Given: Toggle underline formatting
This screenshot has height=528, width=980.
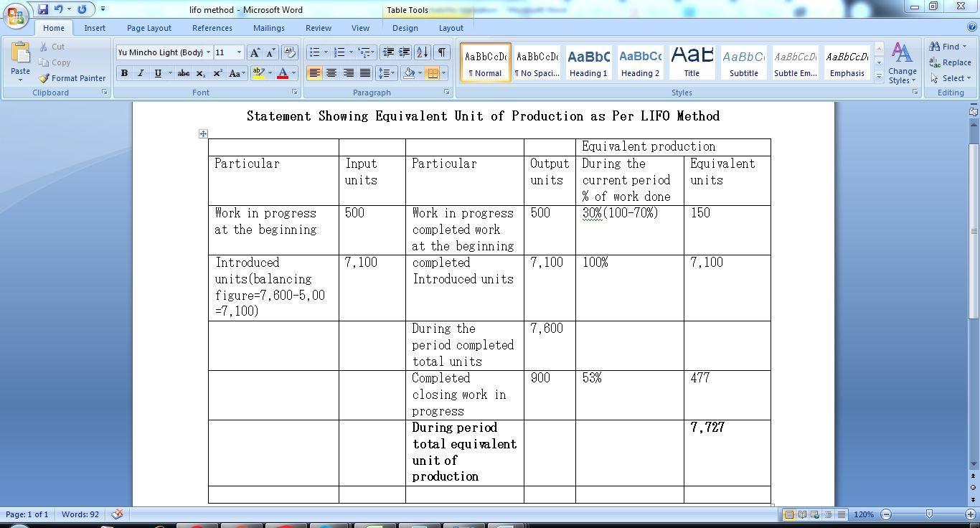Looking at the screenshot, I should [157, 73].
